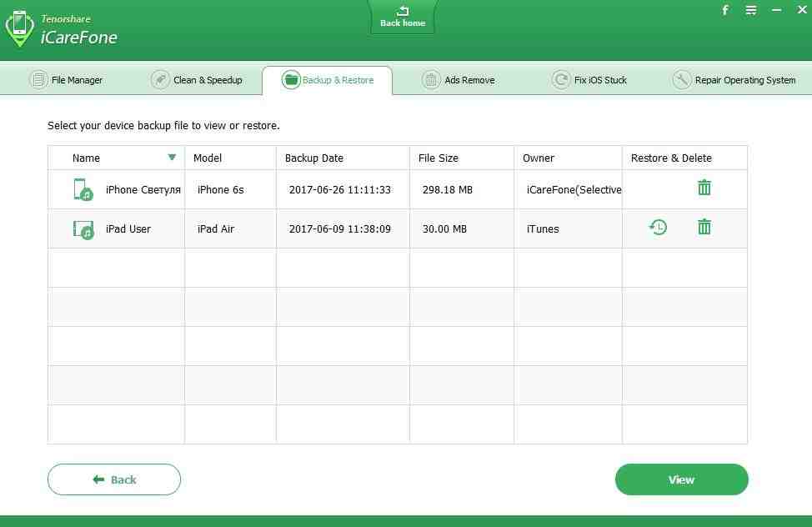Screen dimensions: 812x527
Task: Go Back home from the top button
Action: (x=403, y=17)
